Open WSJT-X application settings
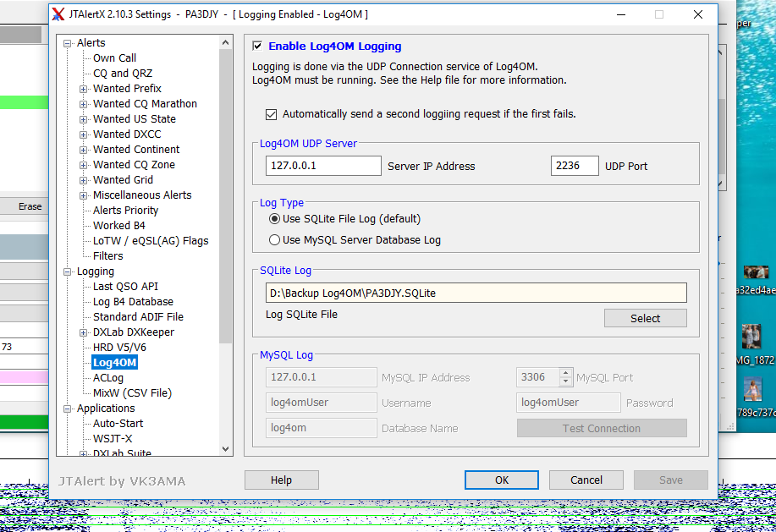This screenshot has width=776, height=532. point(113,439)
